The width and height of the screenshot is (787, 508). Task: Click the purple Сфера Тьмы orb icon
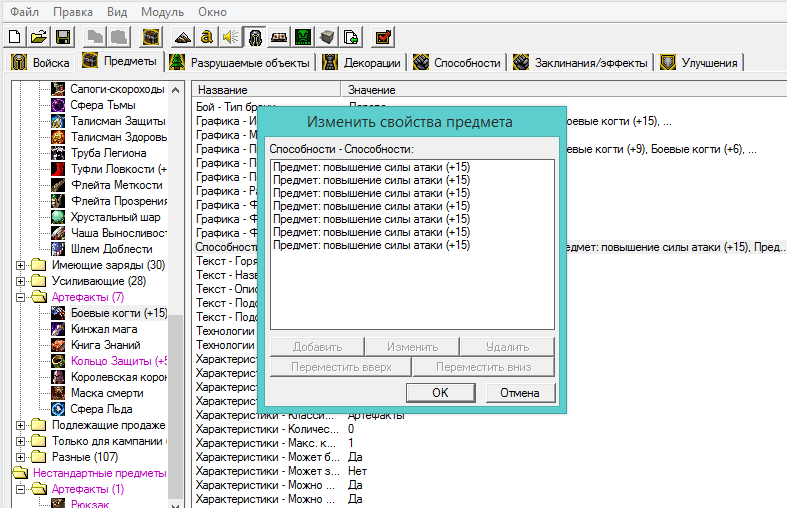pos(58,105)
